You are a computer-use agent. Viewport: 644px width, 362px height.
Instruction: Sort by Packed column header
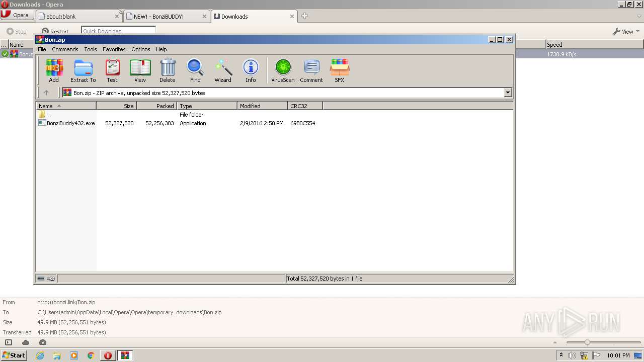tap(156, 106)
